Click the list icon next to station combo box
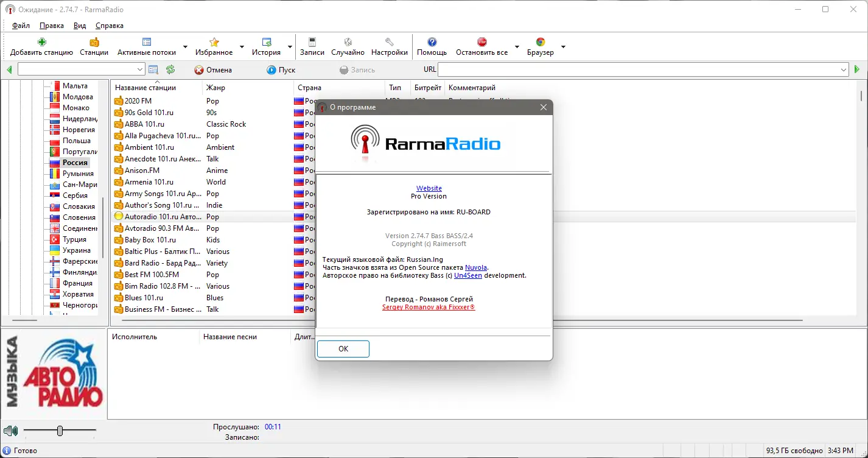The image size is (868, 458). [153, 70]
